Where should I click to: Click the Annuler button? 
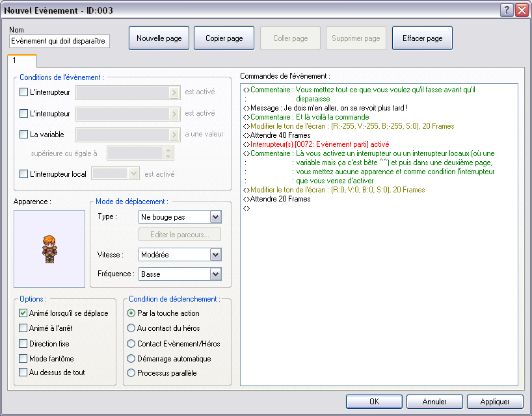[x=434, y=402]
